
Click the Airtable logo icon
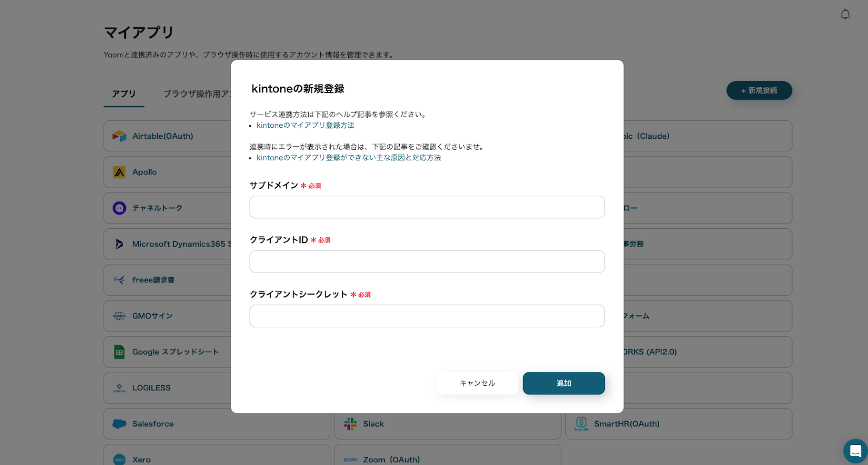pyautogui.click(x=119, y=136)
